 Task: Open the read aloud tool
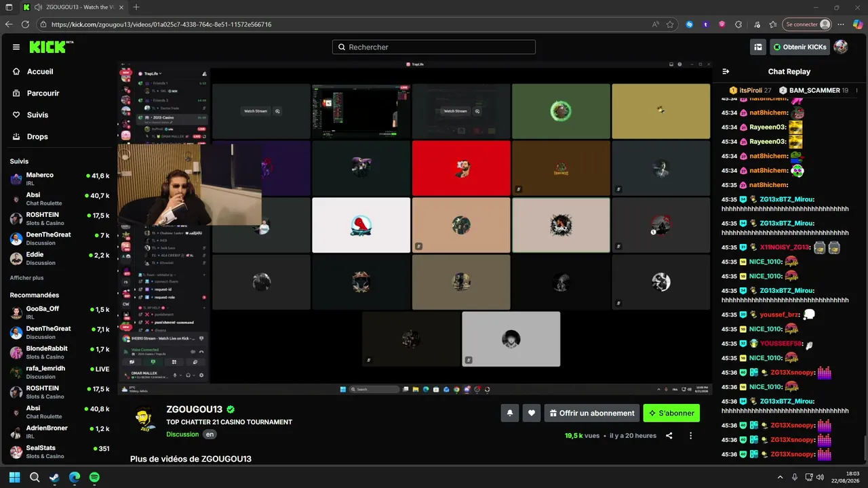655,24
